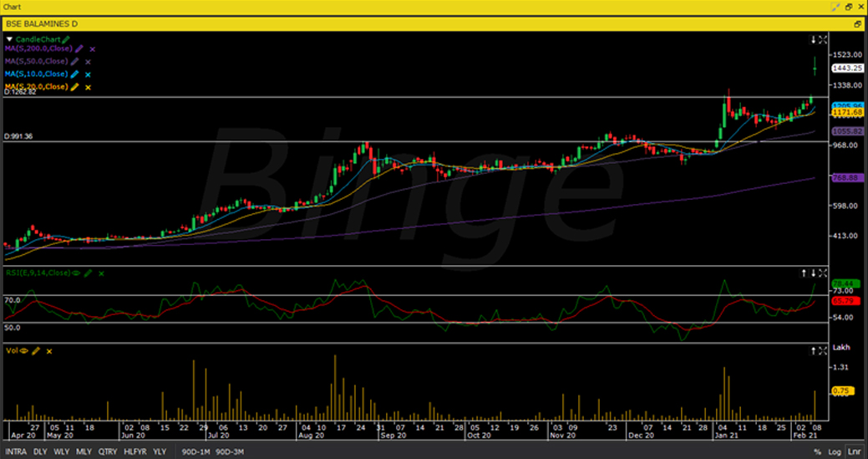Viewport: 868px width, 459px height.
Task: Move RSI pane down arrow
Action: (813, 273)
